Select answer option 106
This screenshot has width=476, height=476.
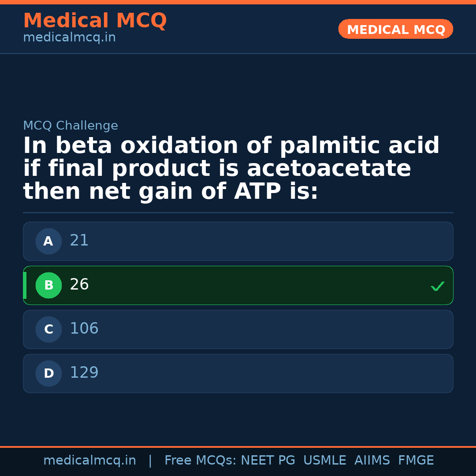238,329
